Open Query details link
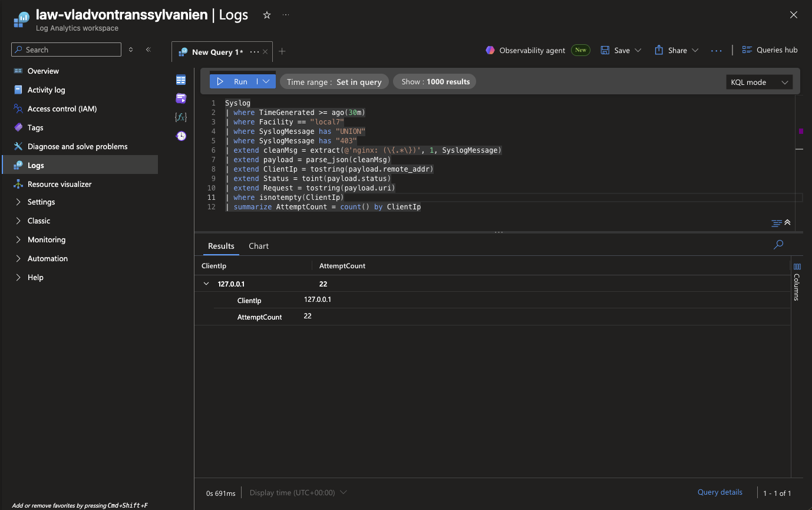Viewport: 812px width, 510px height. tap(719, 492)
